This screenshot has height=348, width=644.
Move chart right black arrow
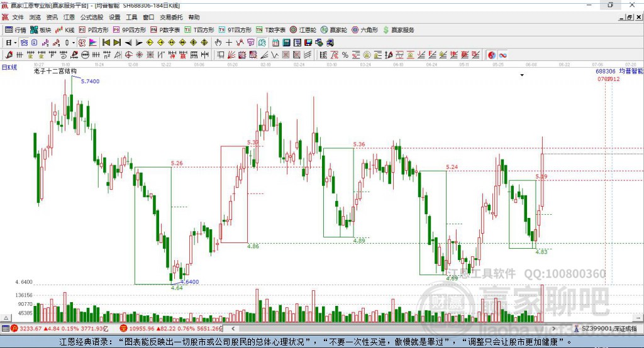pos(139,43)
